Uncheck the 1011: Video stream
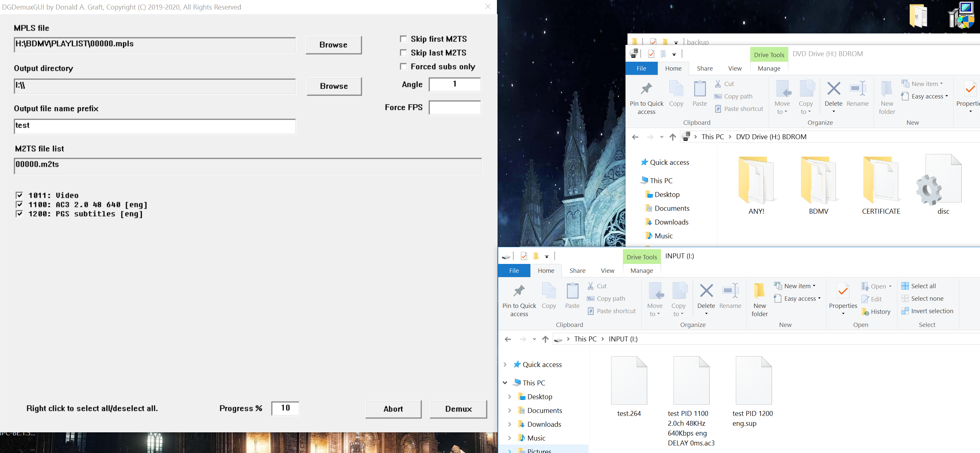This screenshot has height=453, width=980. click(x=19, y=195)
